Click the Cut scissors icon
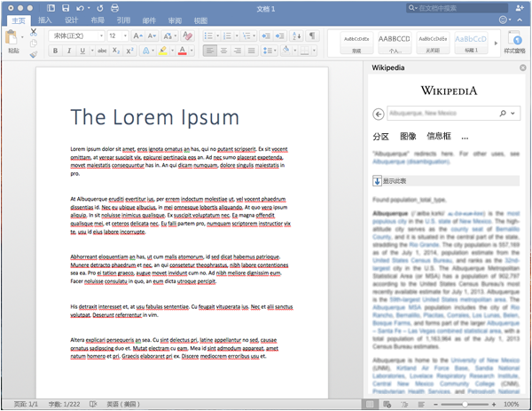The height and width of the screenshot is (411, 532). pos(34,31)
